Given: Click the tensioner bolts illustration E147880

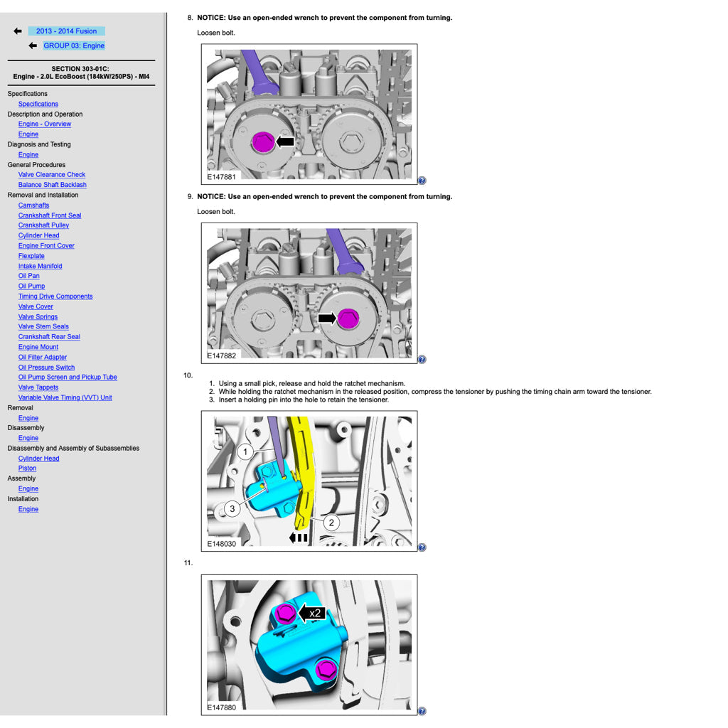Looking at the screenshot, I should click(309, 644).
